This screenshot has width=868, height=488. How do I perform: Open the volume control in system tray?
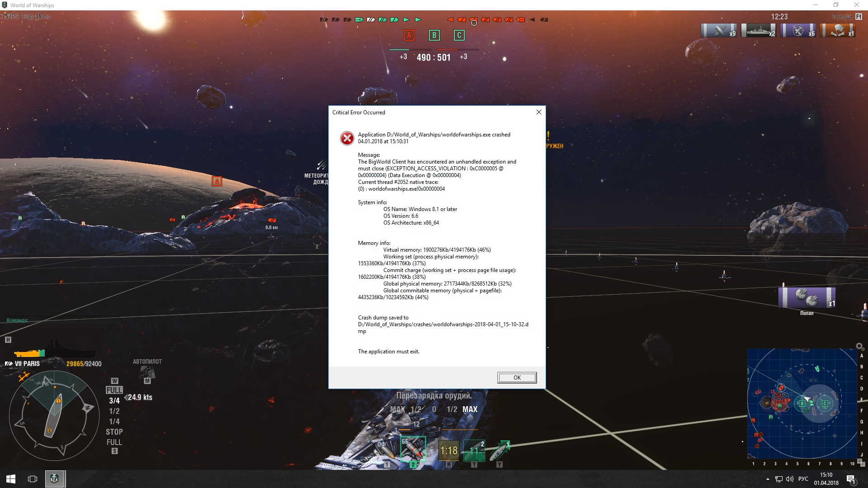pyautogui.click(x=790, y=479)
